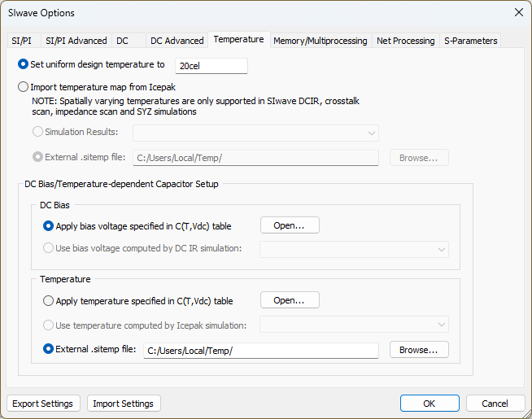Choose Apply bias voltage in C(T,Vdc) table
This screenshot has height=419, width=532.
tap(49, 225)
